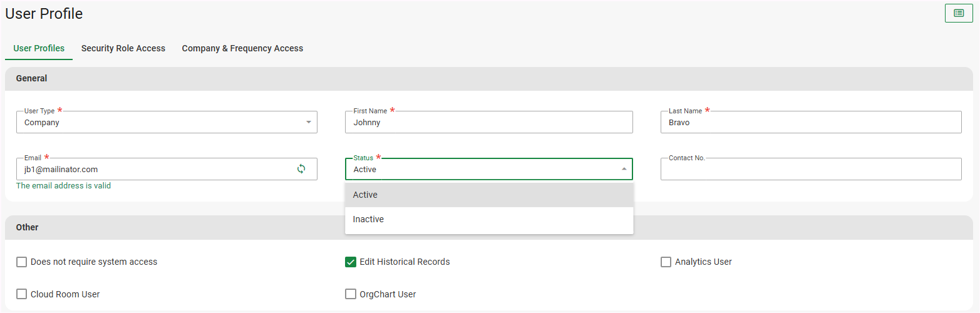Check the OrgChart User option
Viewport: 980px width, 313px height.
pyautogui.click(x=351, y=294)
